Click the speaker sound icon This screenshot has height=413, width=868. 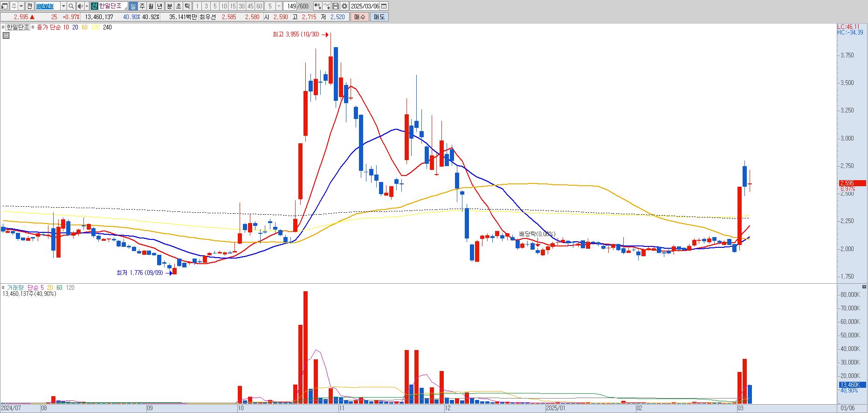coord(80,6)
